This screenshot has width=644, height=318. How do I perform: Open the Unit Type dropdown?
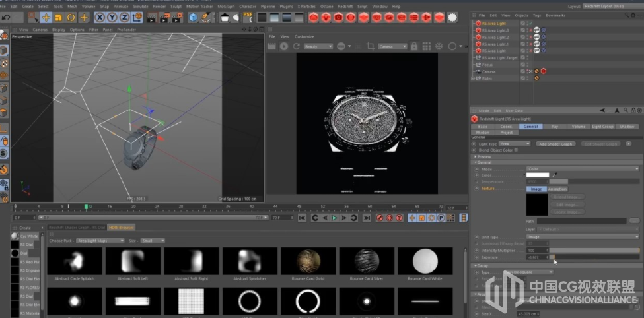[583, 237]
